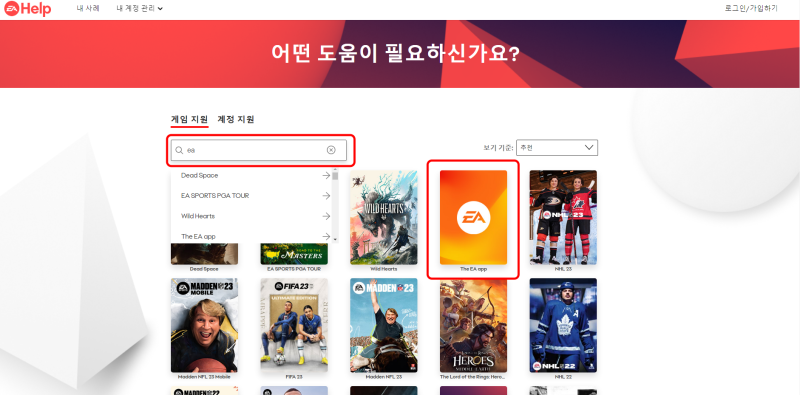The width and height of the screenshot is (800, 395).
Task: Open The Lord of the Rings: Heroes cover
Action: coord(473,325)
